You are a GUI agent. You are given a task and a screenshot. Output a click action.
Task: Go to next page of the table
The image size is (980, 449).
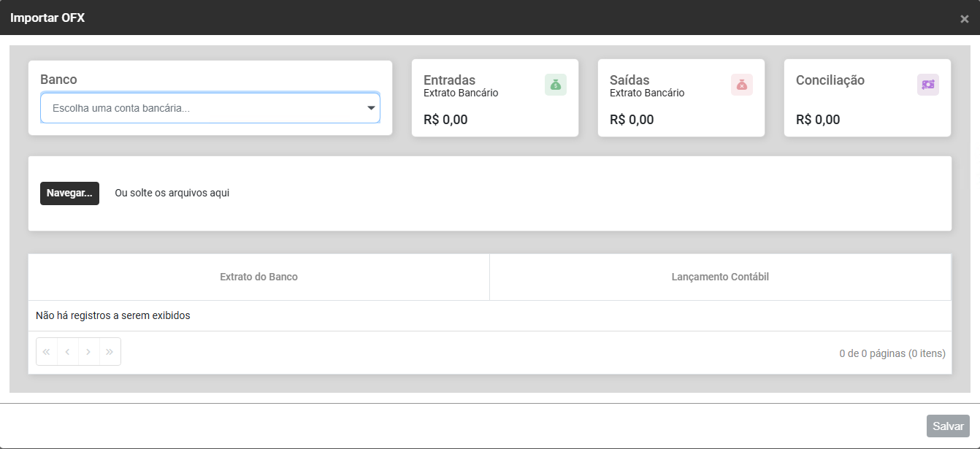click(88, 352)
